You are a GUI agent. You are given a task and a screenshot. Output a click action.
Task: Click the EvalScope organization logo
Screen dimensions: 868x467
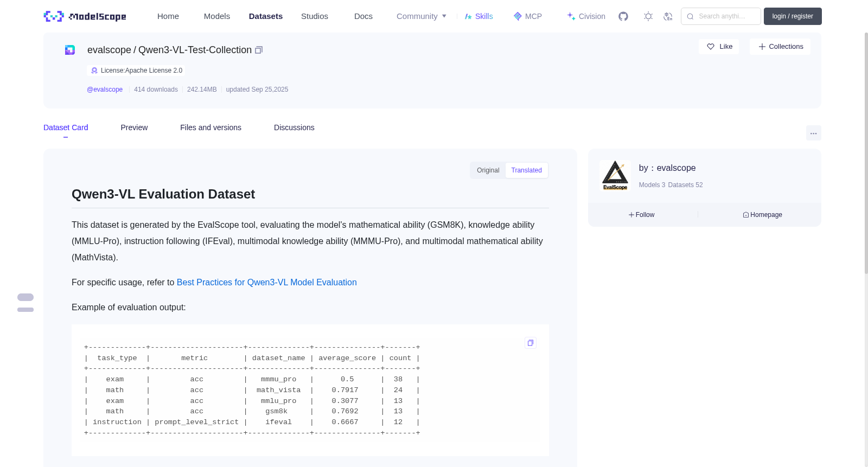tap(615, 175)
